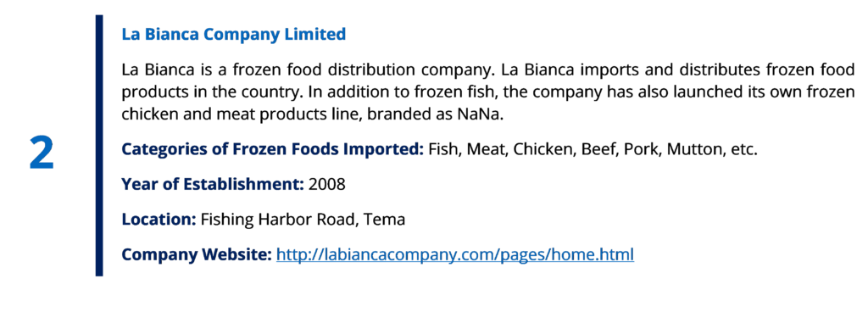
Task: Click the Company Website label
Action: (197, 254)
